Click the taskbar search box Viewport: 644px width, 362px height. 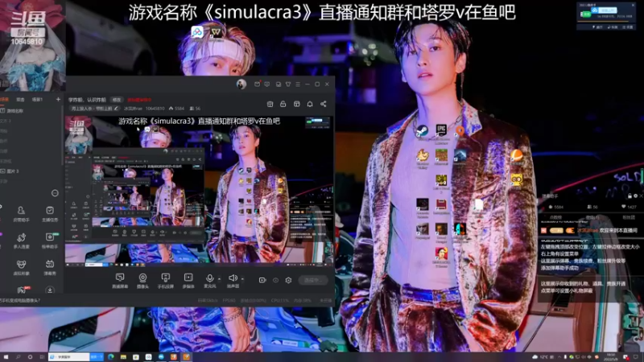[68, 357]
